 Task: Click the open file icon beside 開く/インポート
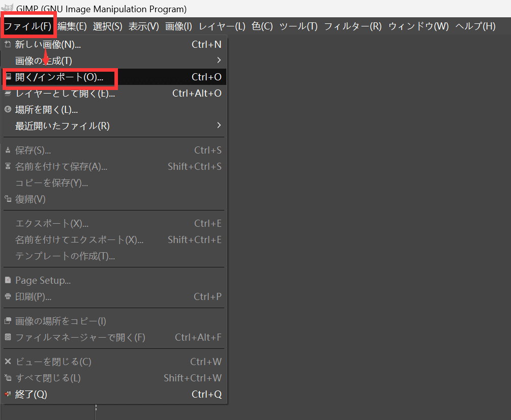click(8, 77)
